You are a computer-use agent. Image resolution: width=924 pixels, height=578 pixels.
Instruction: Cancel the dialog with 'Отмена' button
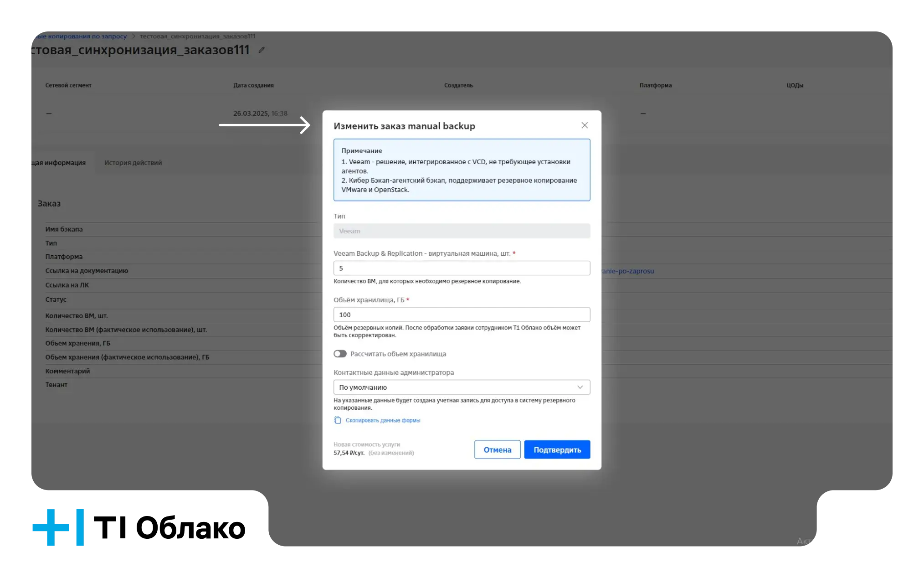pos(498,449)
